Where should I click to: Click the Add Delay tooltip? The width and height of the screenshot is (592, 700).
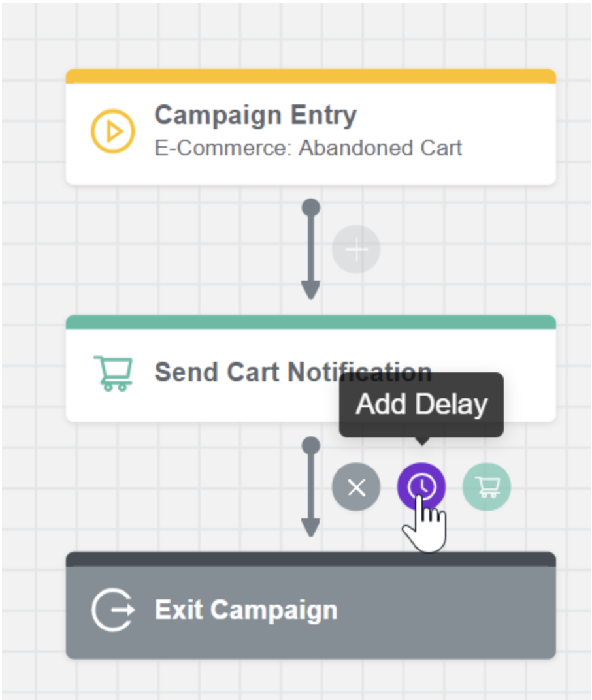(x=421, y=404)
